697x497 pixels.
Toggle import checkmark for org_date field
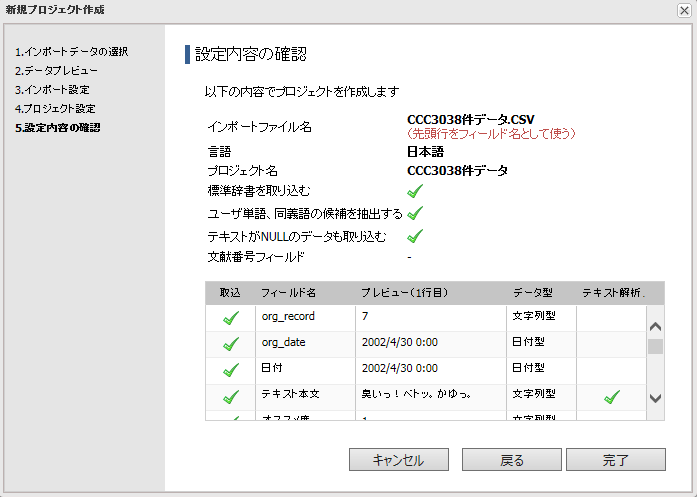click(x=231, y=344)
